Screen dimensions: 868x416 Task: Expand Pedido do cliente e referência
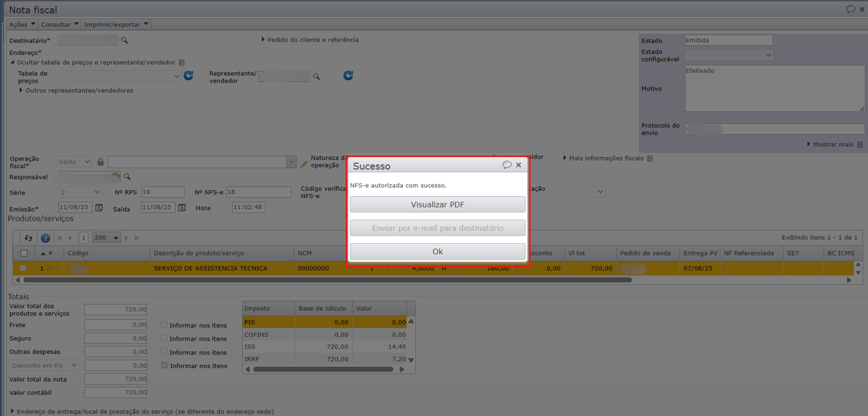point(263,40)
